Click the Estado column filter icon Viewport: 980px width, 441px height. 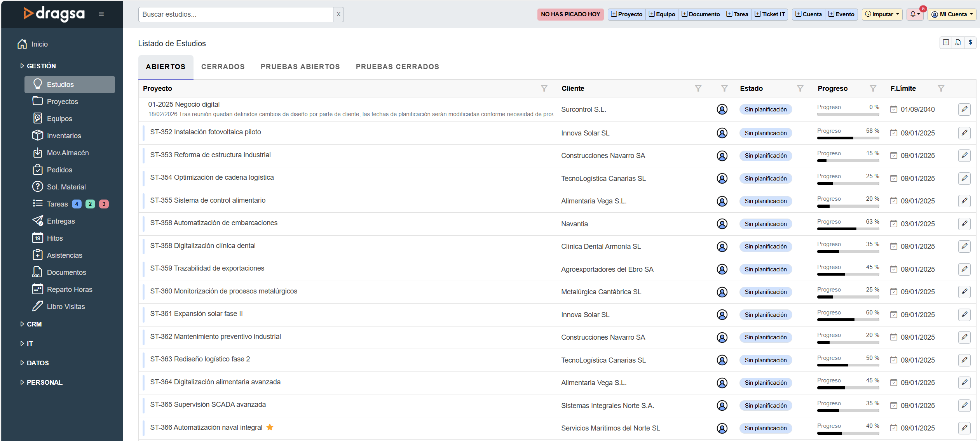click(x=800, y=89)
